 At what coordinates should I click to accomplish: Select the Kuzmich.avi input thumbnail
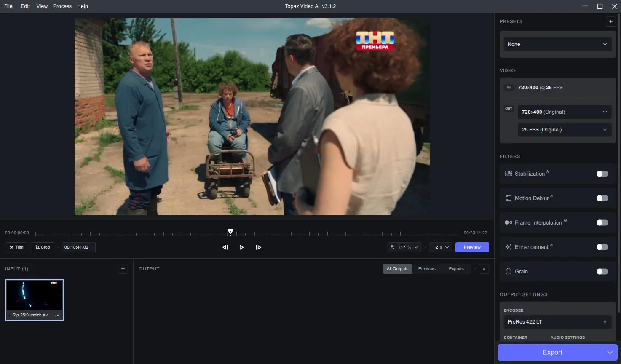pos(35,300)
